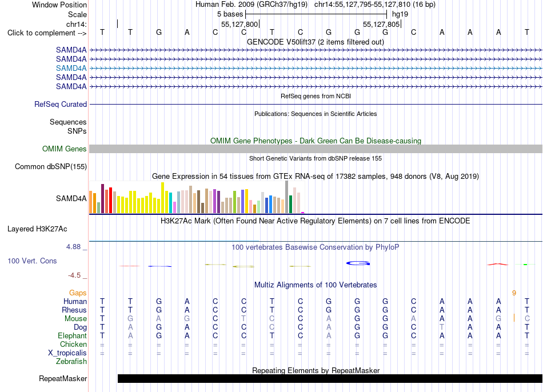Click the black RepeatMasker element bar
This screenshot has height=392, width=543.
(x=330, y=378)
